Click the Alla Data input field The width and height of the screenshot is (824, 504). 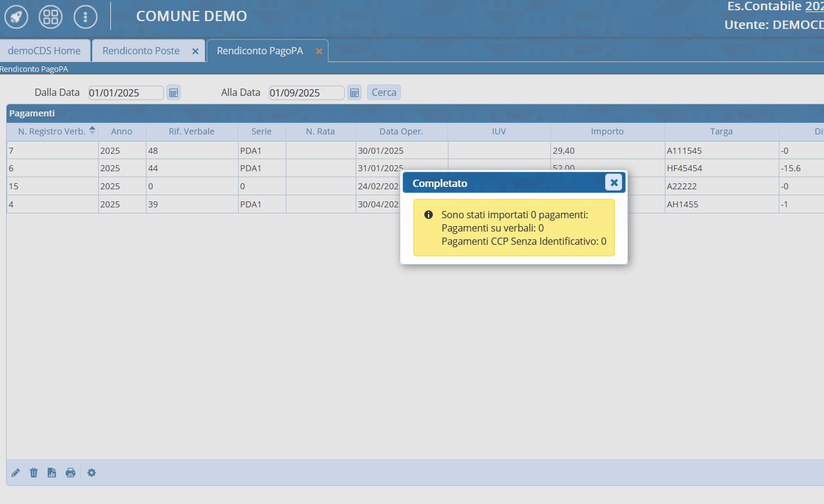click(x=306, y=93)
